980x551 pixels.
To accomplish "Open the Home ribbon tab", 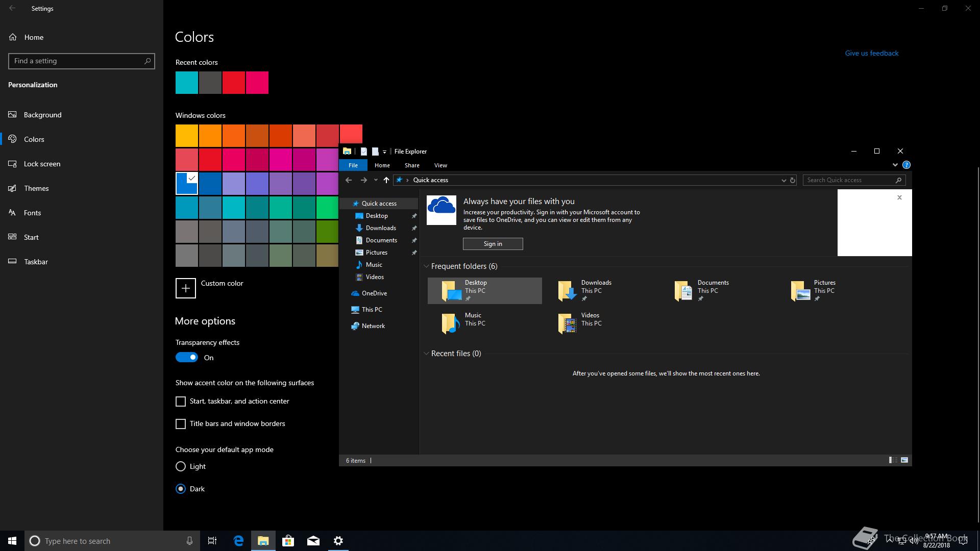I will pyautogui.click(x=382, y=165).
